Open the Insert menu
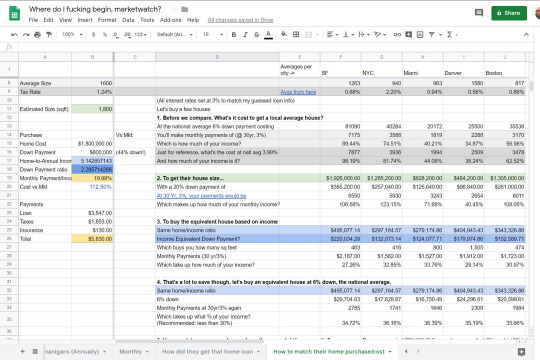Image resolution: width=540 pixels, height=360 pixels. (x=85, y=20)
